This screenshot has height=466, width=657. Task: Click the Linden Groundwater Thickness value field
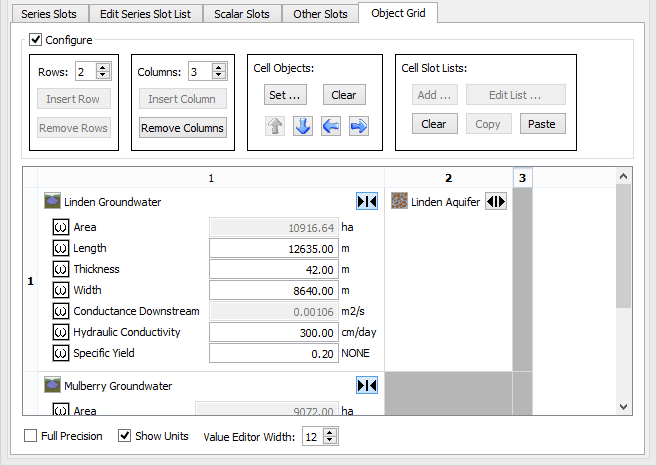pyautogui.click(x=272, y=269)
